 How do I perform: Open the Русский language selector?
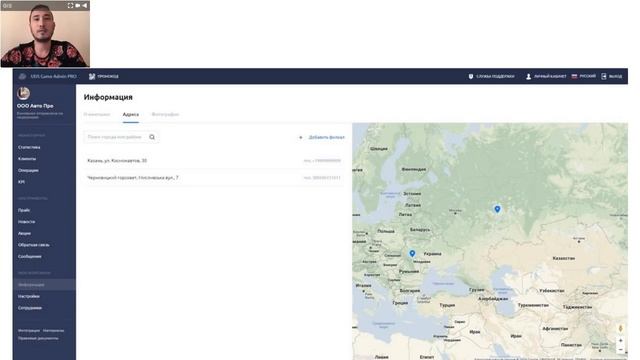(587, 76)
